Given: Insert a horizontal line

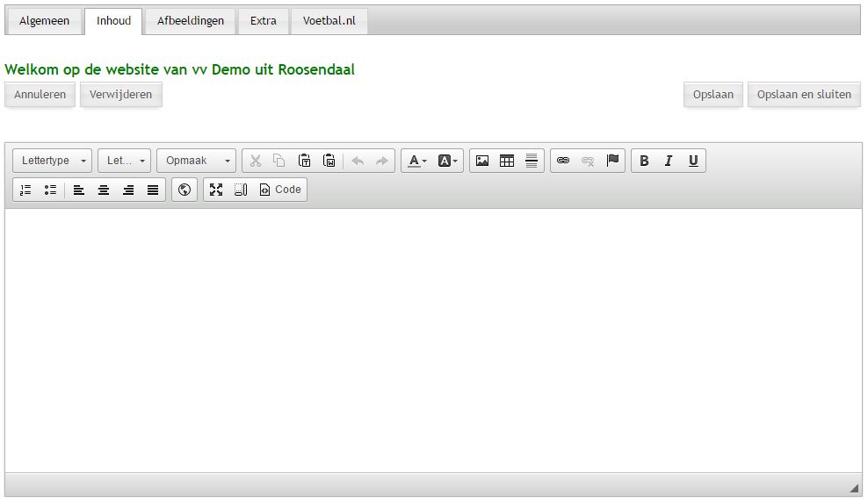Looking at the screenshot, I should coord(532,161).
